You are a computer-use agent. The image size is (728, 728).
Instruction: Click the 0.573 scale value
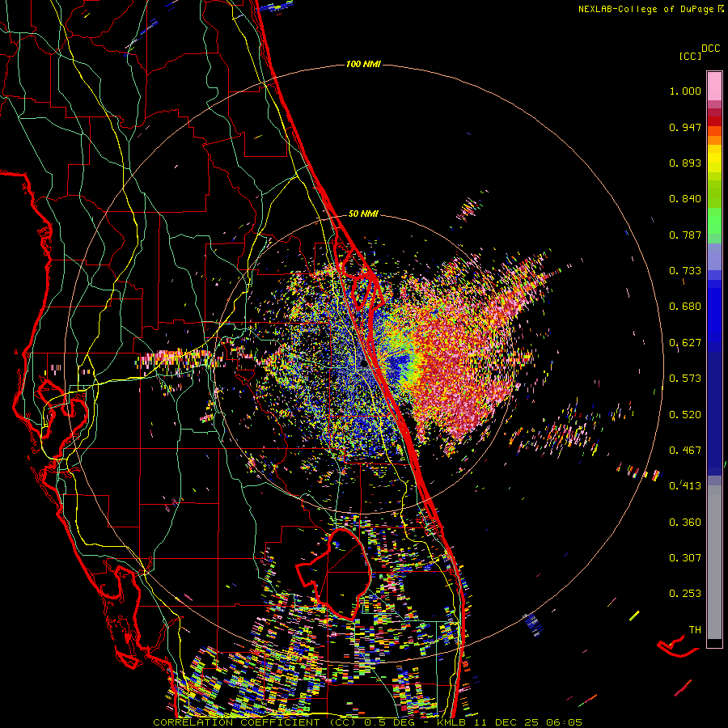(x=685, y=379)
